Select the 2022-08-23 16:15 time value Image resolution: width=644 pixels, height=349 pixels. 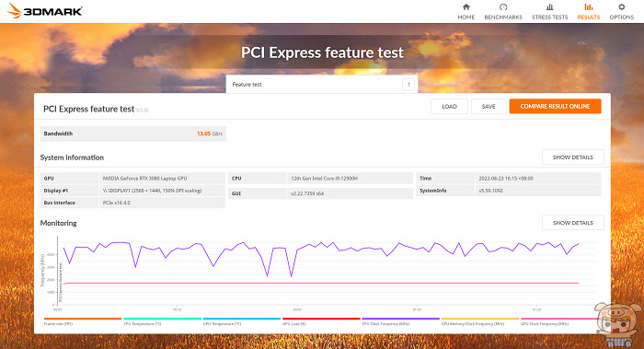click(506, 179)
